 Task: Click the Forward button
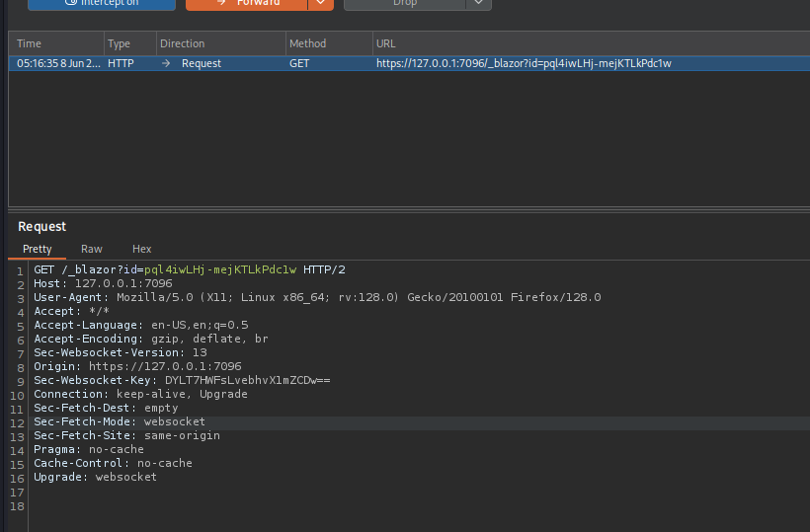[246, 4]
